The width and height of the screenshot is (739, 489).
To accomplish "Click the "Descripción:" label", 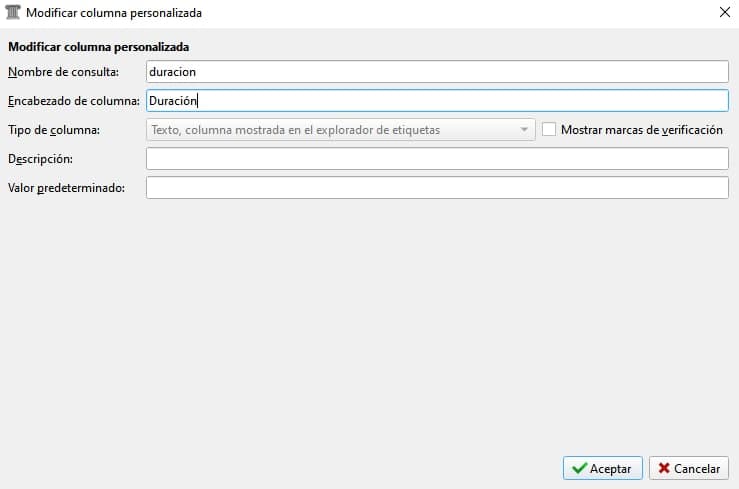I will click(40, 159).
